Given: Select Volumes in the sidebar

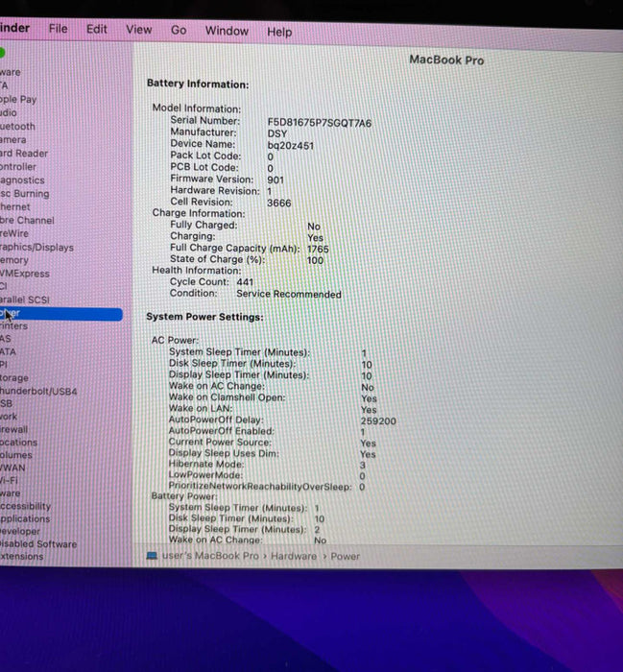Looking at the screenshot, I should coord(16,455).
